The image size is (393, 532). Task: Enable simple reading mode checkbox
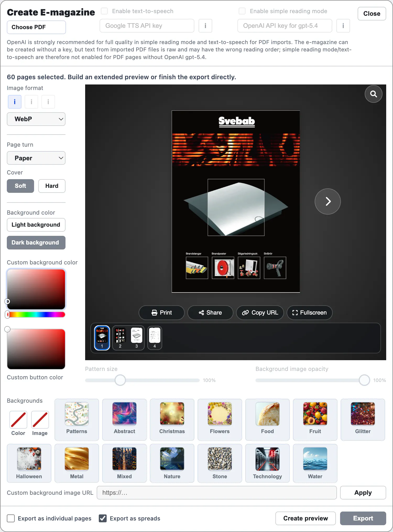[242, 11]
